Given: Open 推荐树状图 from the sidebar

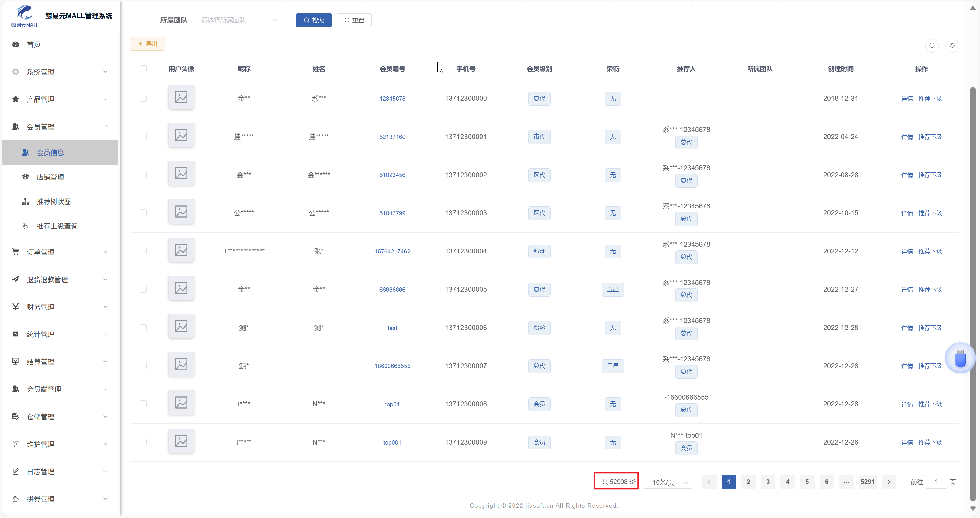Looking at the screenshot, I should (53, 201).
